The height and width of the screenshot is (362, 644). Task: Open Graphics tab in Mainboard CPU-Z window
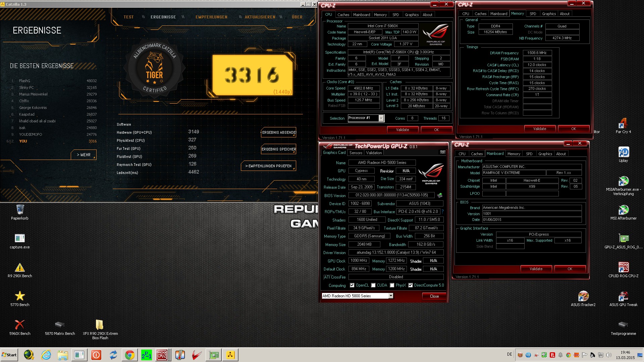pos(545,154)
